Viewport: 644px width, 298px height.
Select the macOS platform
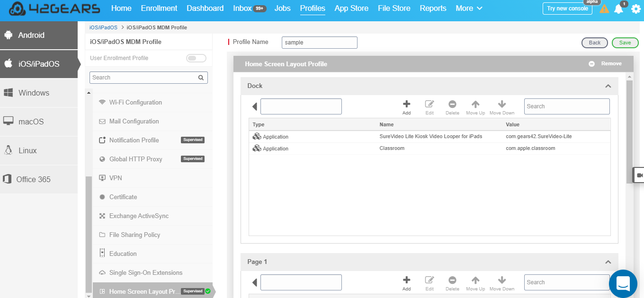pos(39,122)
